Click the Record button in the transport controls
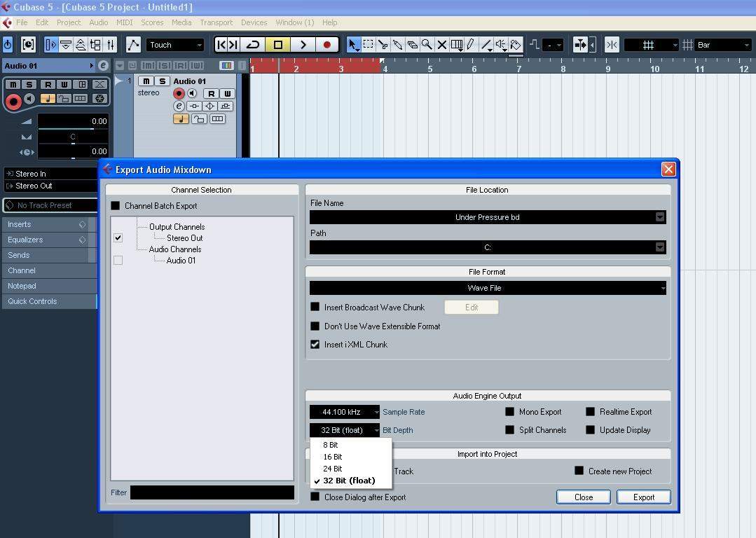 click(327, 45)
